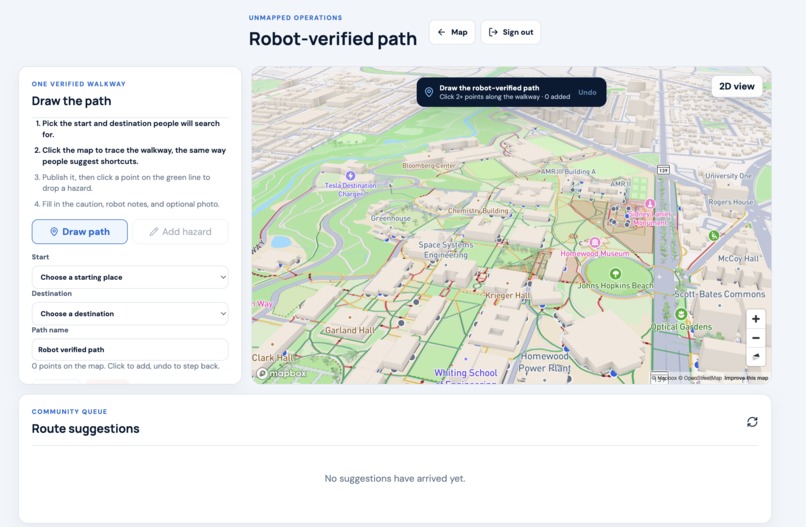Open the OpenStreetMap attribution link

(x=702, y=378)
